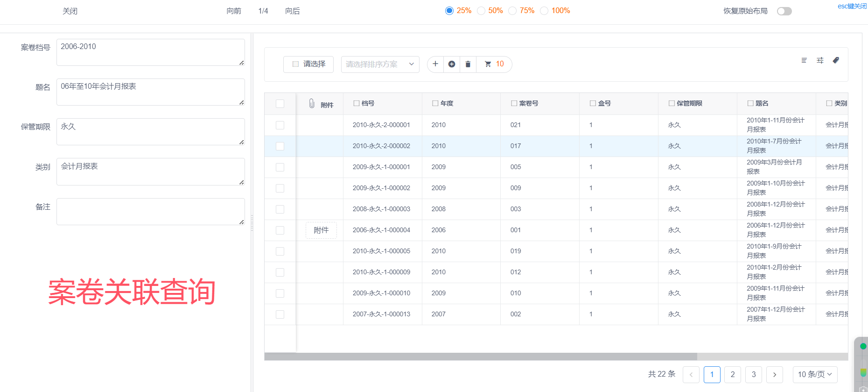Jump to page 3 in pagination

click(x=754, y=374)
